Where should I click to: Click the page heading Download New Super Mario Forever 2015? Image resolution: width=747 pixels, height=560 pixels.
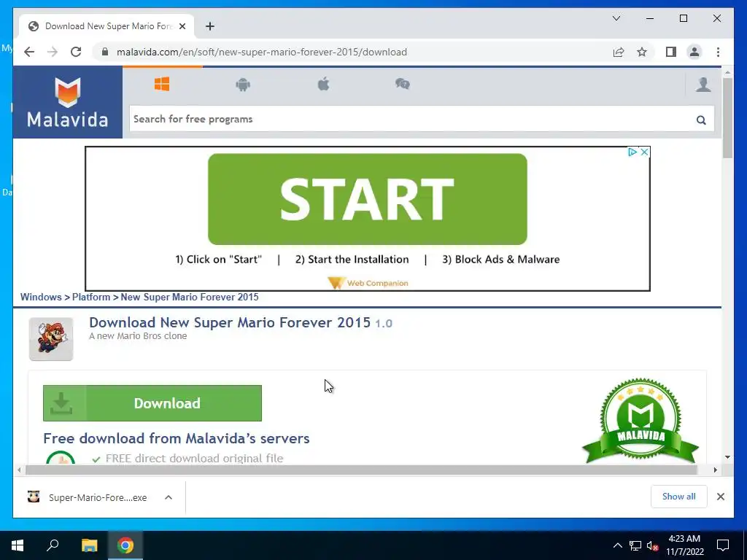tap(230, 322)
